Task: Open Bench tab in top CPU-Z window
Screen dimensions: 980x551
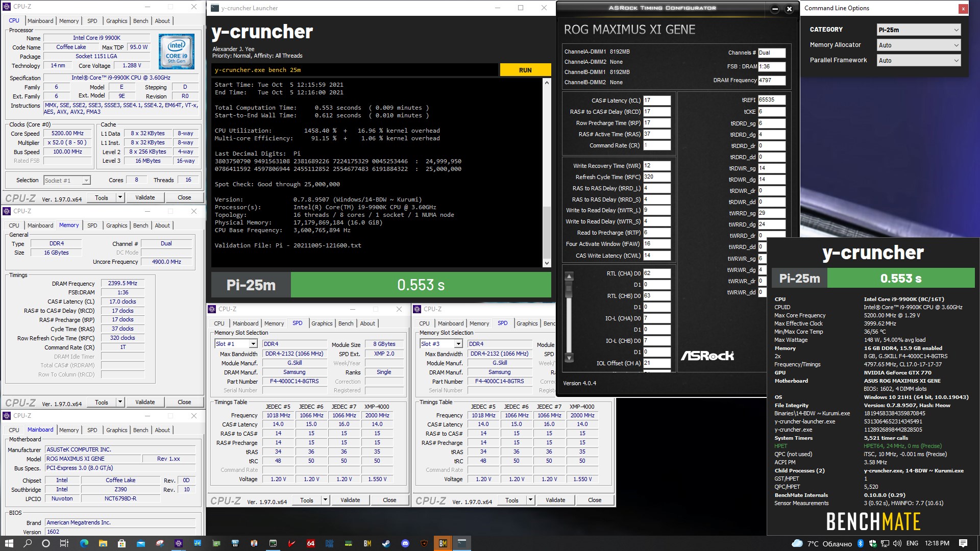Action: pos(141,21)
